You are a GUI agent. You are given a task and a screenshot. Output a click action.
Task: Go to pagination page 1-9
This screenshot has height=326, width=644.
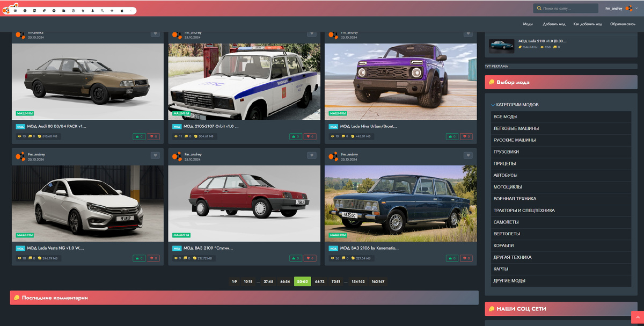(234, 281)
